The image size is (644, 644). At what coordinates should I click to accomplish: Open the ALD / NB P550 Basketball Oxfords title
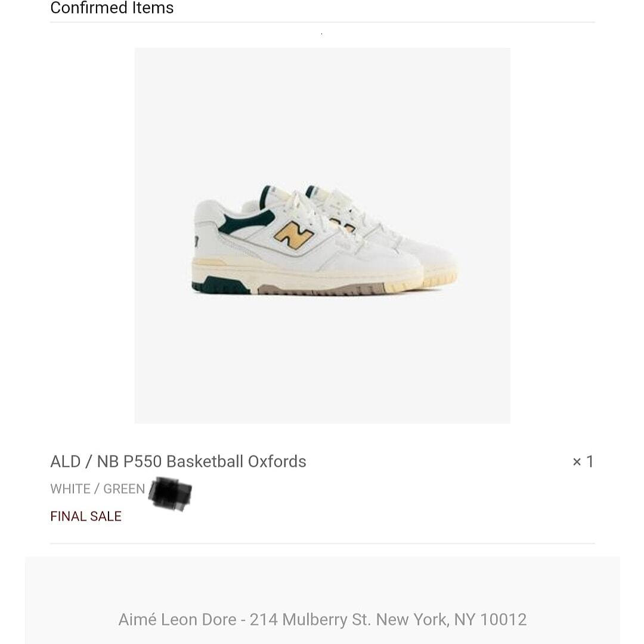click(x=178, y=462)
